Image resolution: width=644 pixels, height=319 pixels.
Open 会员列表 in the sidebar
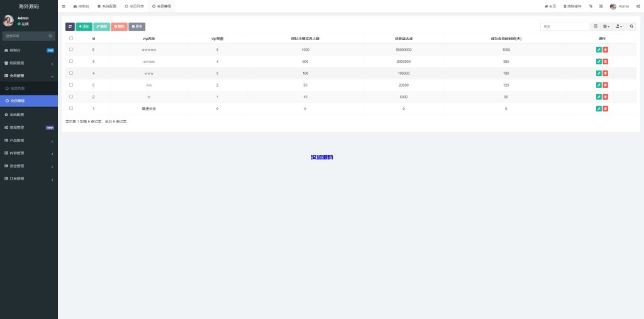18,88
